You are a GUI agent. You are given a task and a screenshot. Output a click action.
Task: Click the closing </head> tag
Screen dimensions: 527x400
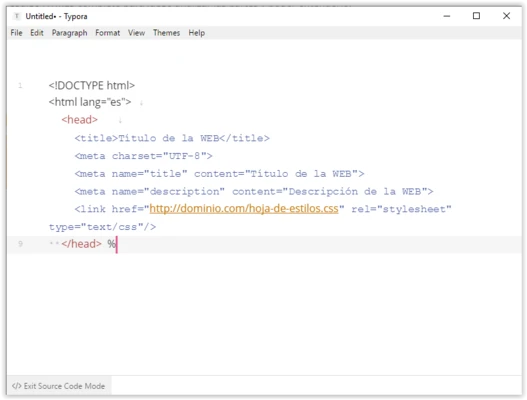[x=81, y=244]
